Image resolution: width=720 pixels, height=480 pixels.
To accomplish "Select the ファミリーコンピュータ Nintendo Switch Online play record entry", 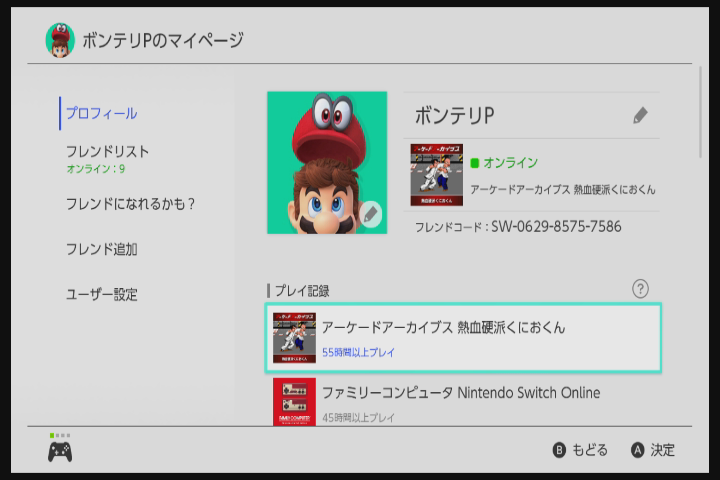I will click(x=463, y=401).
